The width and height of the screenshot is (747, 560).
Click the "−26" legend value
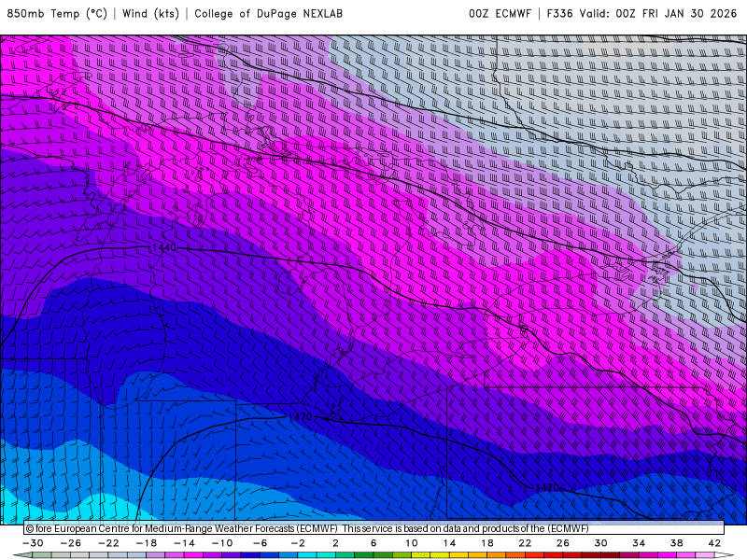(71, 543)
